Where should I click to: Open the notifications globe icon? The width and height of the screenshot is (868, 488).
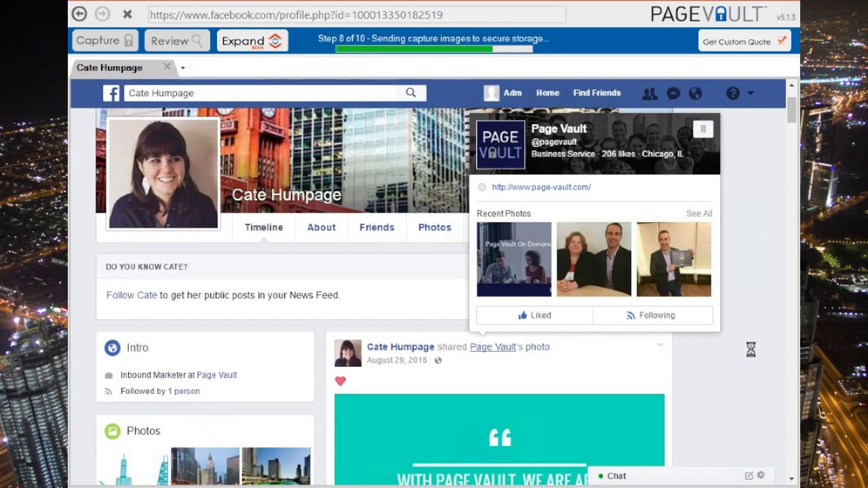[695, 94]
